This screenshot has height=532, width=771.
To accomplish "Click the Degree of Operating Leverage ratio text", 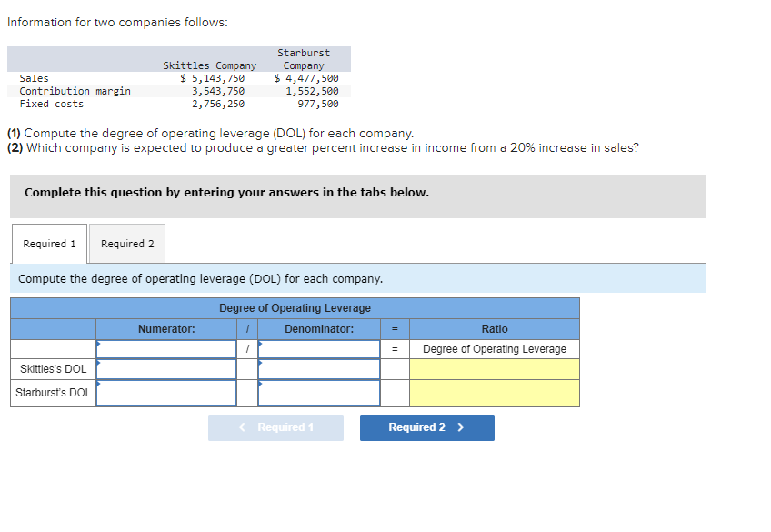I will point(493,349).
